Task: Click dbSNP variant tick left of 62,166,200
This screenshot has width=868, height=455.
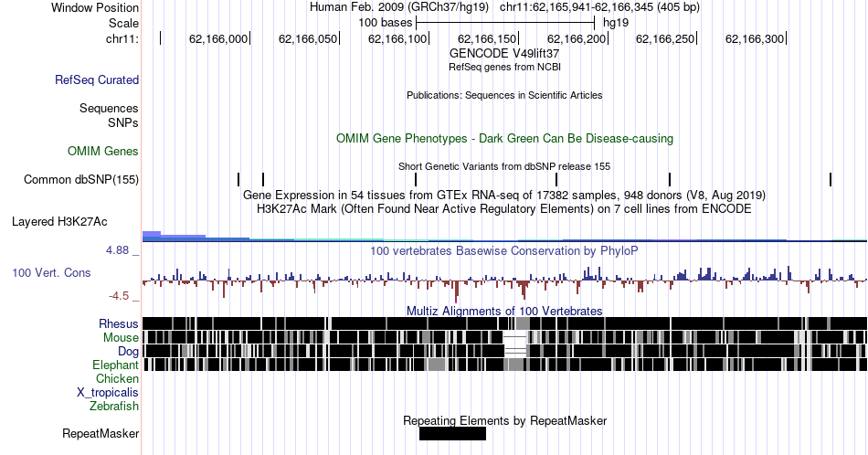Action: pyautogui.click(x=556, y=179)
